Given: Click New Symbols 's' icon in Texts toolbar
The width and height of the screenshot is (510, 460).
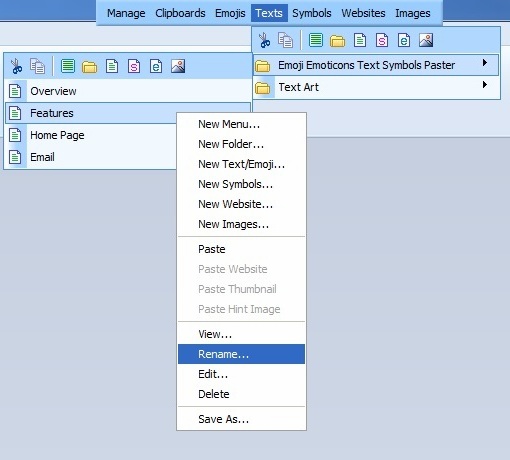Looking at the screenshot, I should click(382, 40).
